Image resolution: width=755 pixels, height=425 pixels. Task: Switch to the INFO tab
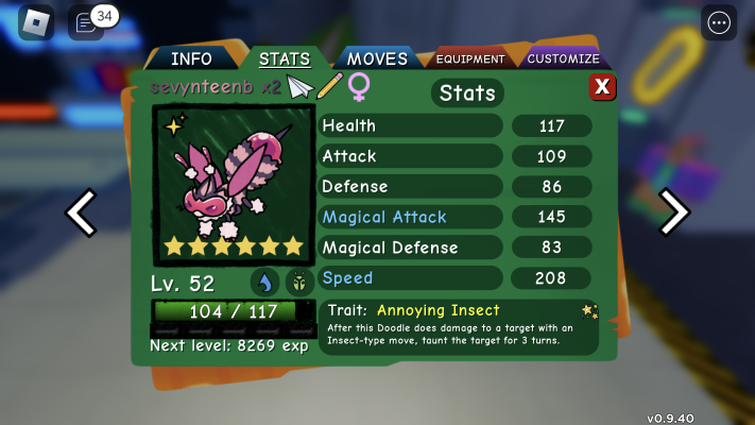(191, 59)
